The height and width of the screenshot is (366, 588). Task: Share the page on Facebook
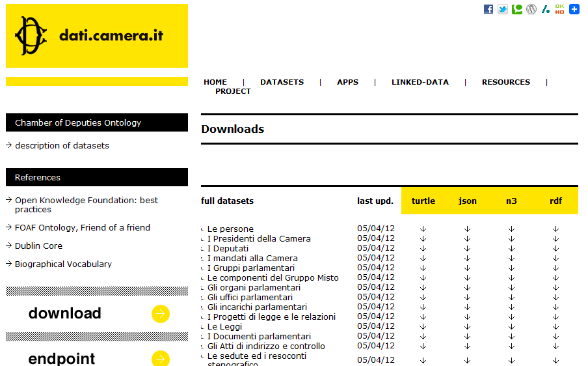point(488,9)
